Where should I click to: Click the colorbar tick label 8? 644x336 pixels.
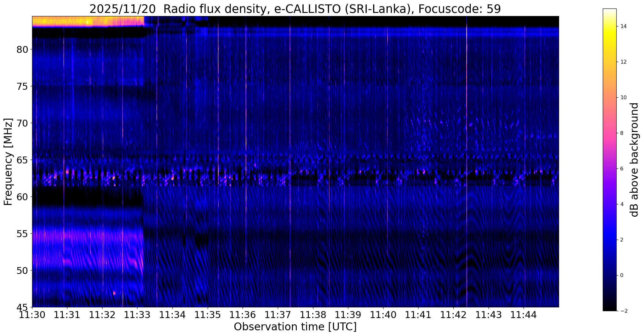[x=621, y=133]
